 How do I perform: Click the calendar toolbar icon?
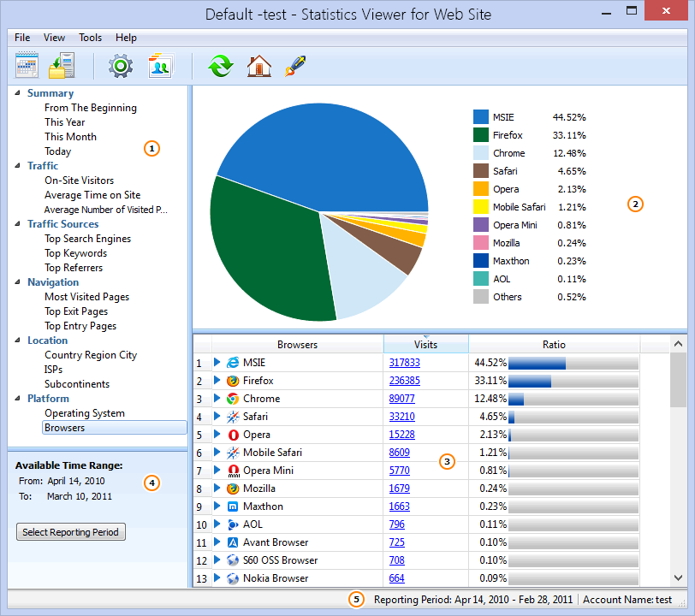click(27, 66)
